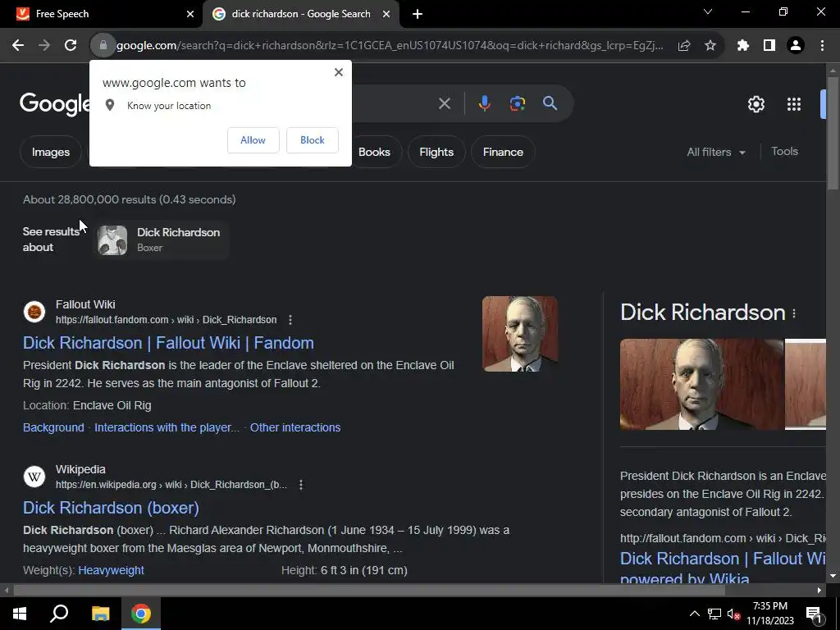Screen dimensions: 840x630
Task: Open the Dick Richardson Boxer result card
Action: coord(161,240)
